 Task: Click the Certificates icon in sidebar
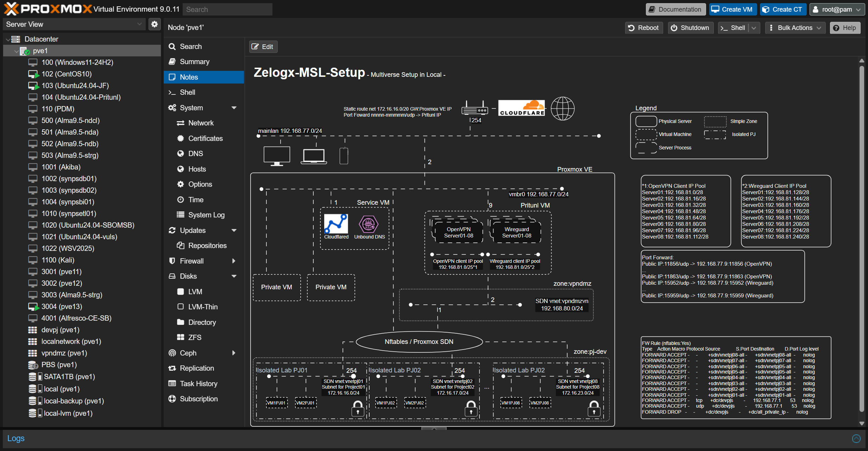pos(180,138)
